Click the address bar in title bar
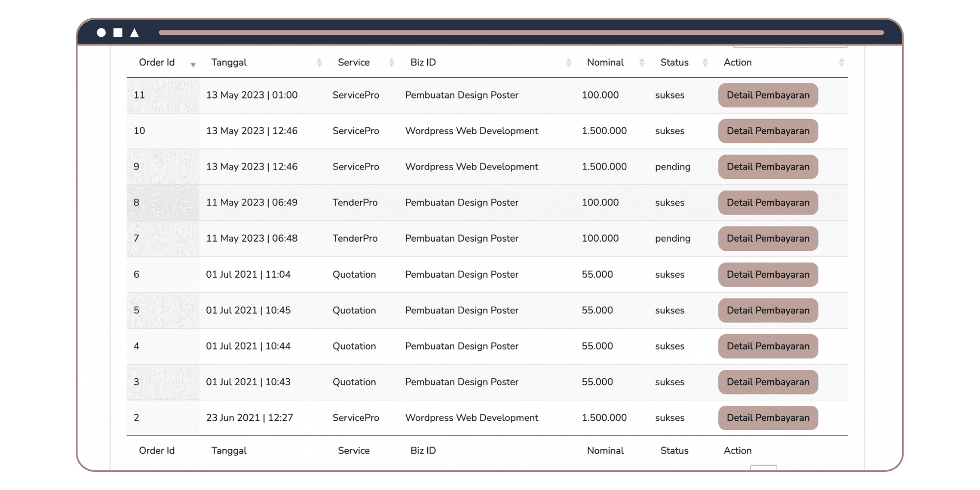 coord(521,33)
